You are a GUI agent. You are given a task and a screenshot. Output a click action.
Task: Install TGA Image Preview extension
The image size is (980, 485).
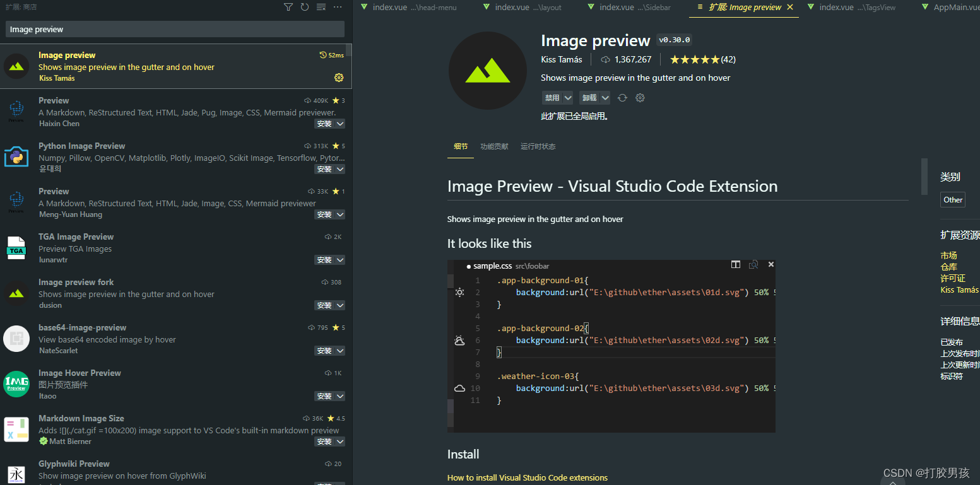coord(324,260)
